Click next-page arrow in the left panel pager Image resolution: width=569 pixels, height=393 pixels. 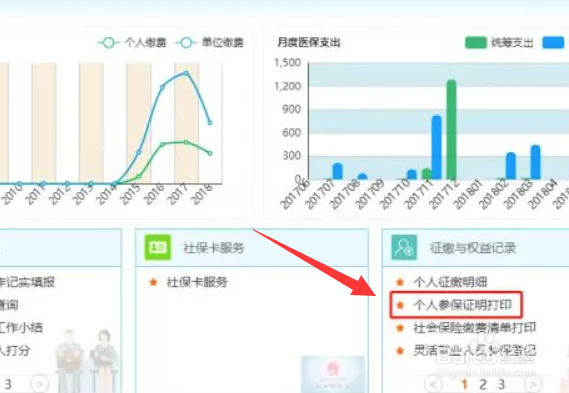tap(39, 384)
